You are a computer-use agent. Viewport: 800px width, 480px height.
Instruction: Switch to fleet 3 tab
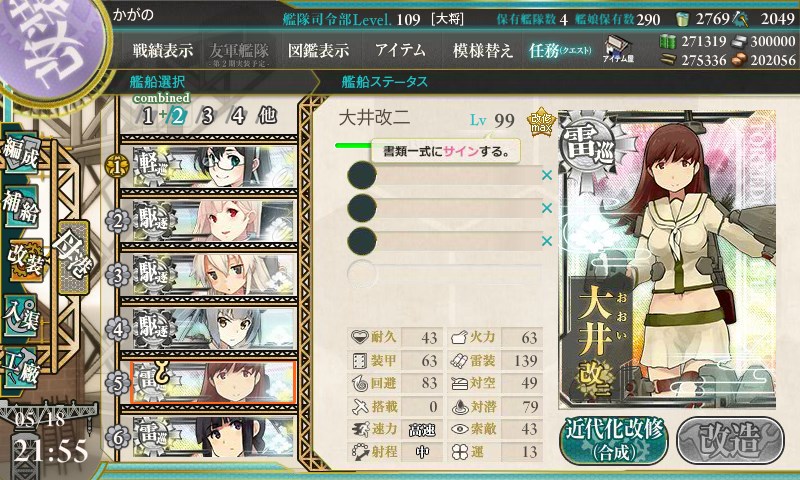207,116
